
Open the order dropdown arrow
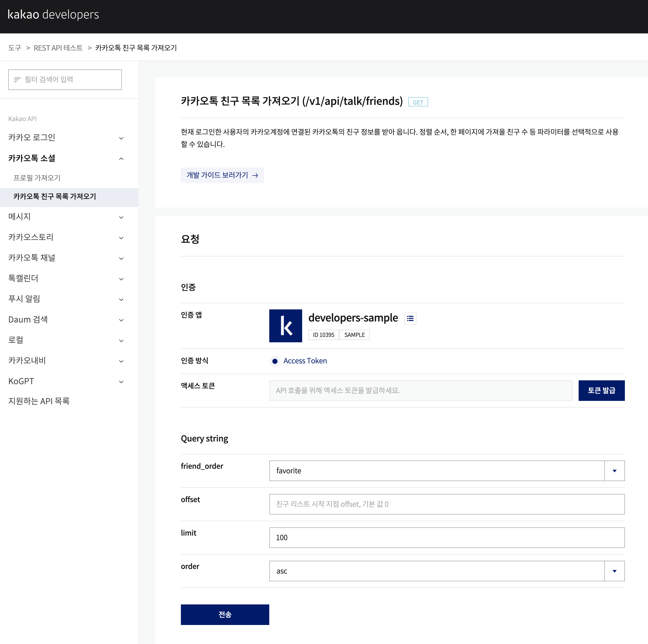(614, 571)
